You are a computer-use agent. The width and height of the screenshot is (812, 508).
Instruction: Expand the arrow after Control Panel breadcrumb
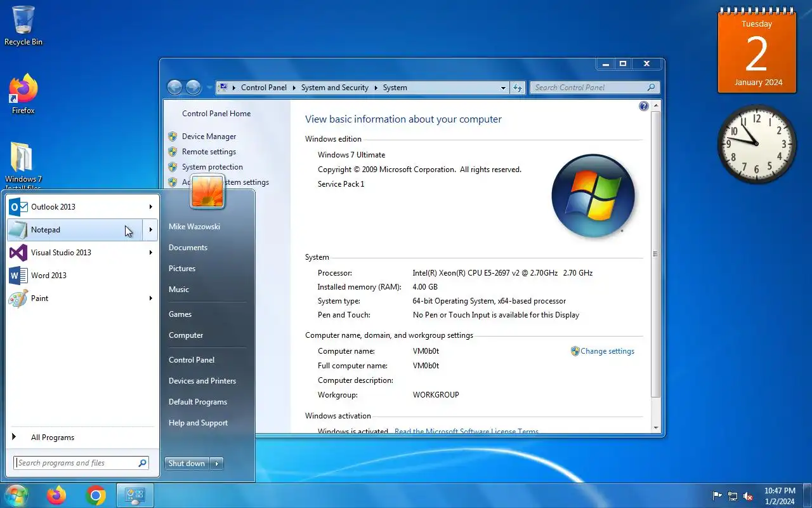293,88
